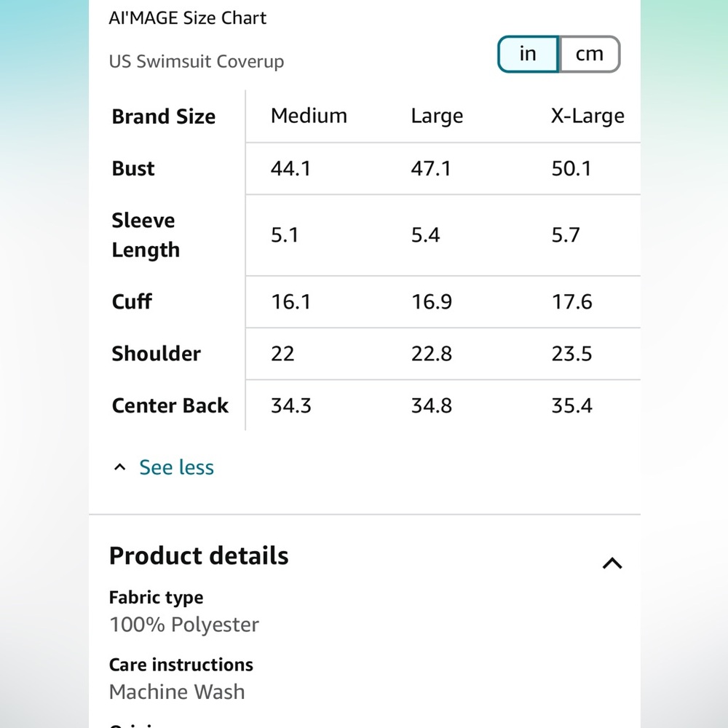The height and width of the screenshot is (728, 728).
Task: Click the Product details heading
Action: (199, 555)
